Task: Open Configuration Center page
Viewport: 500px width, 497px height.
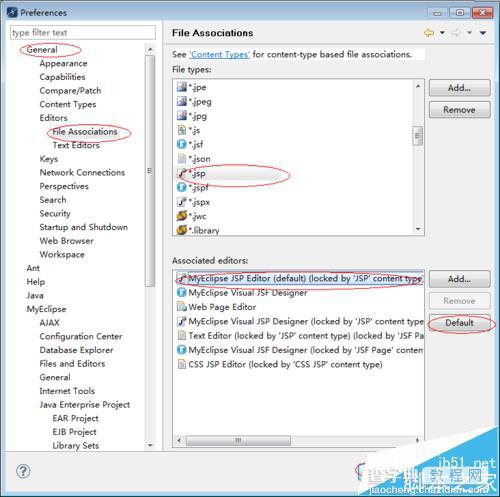Action: pyautogui.click(x=81, y=336)
